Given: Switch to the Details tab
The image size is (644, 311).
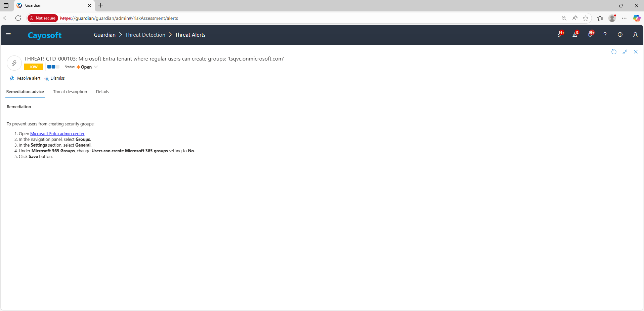Looking at the screenshot, I should 102,92.
